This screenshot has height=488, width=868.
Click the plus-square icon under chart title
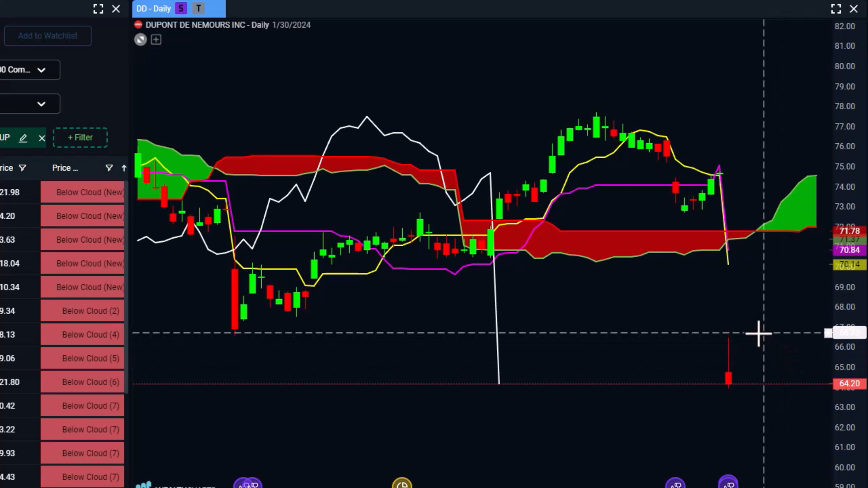156,40
